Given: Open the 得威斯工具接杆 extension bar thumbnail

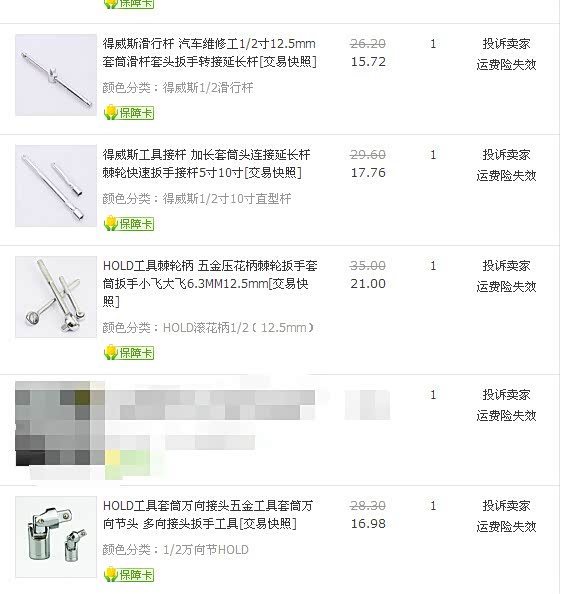Looking at the screenshot, I should pos(56,186).
